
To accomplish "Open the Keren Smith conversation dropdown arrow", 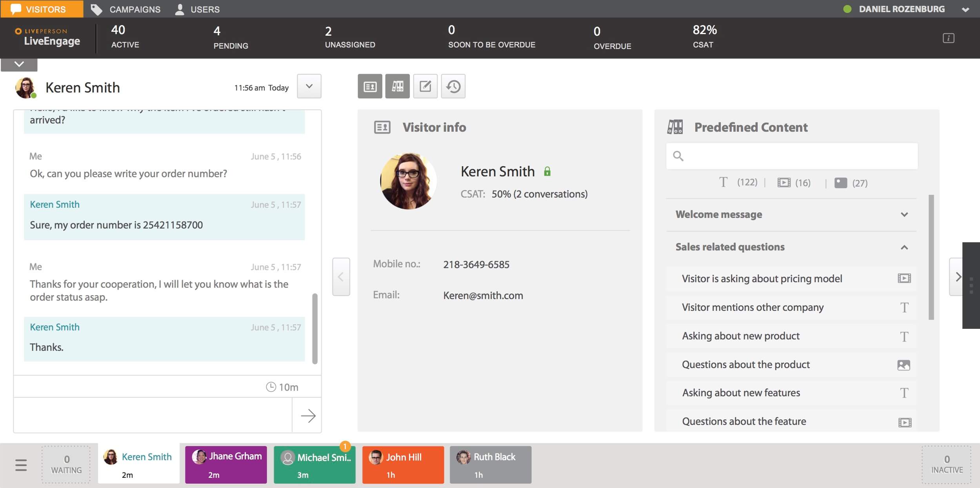I will [x=309, y=86].
